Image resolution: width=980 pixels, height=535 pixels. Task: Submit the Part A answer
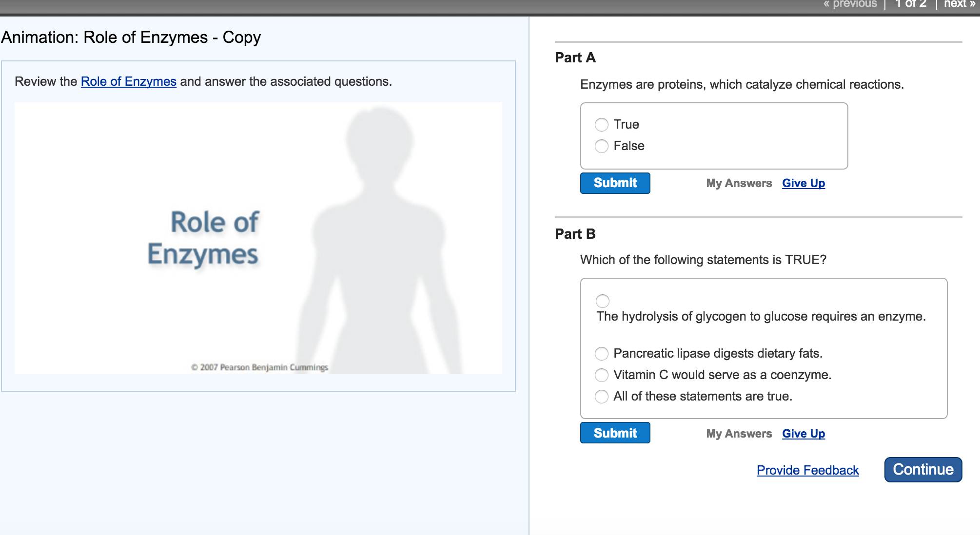[x=615, y=183]
